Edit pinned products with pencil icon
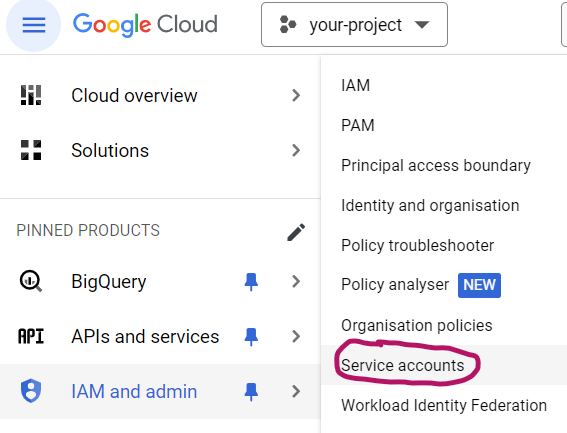The height and width of the screenshot is (433, 567). click(x=296, y=232)
